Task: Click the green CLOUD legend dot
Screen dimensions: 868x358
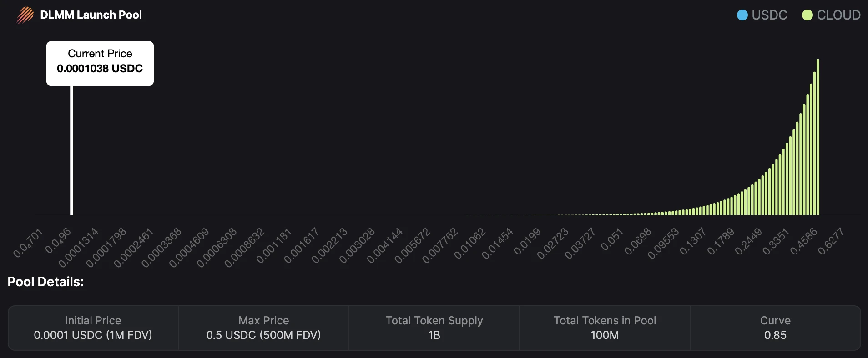Action: (807, 15)
